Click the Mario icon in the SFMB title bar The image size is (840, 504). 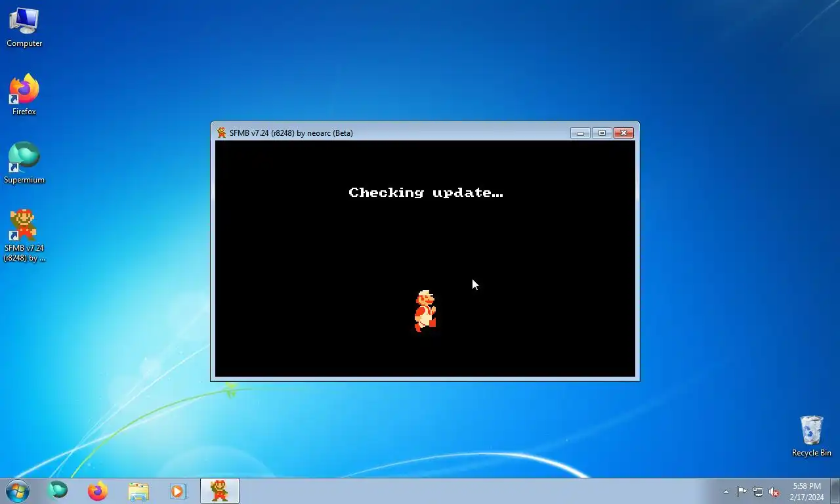pyautogui.click(x=222, y=133)
